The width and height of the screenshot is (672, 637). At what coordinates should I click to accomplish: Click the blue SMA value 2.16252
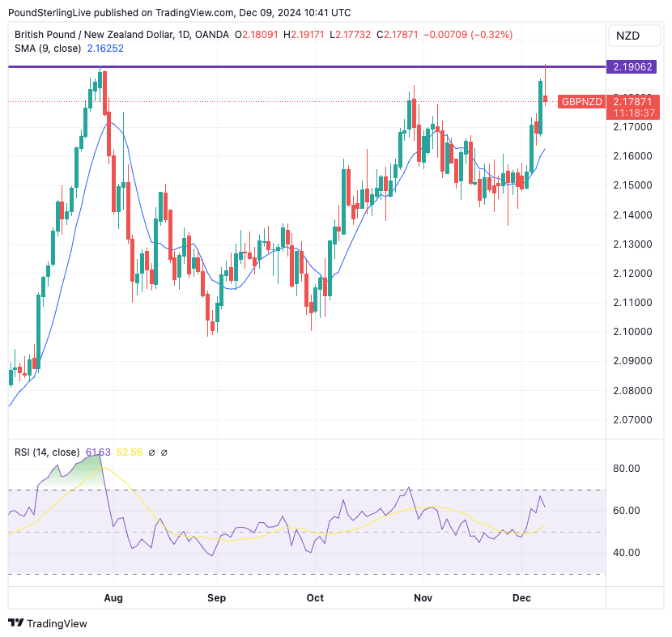click(105, 48)
